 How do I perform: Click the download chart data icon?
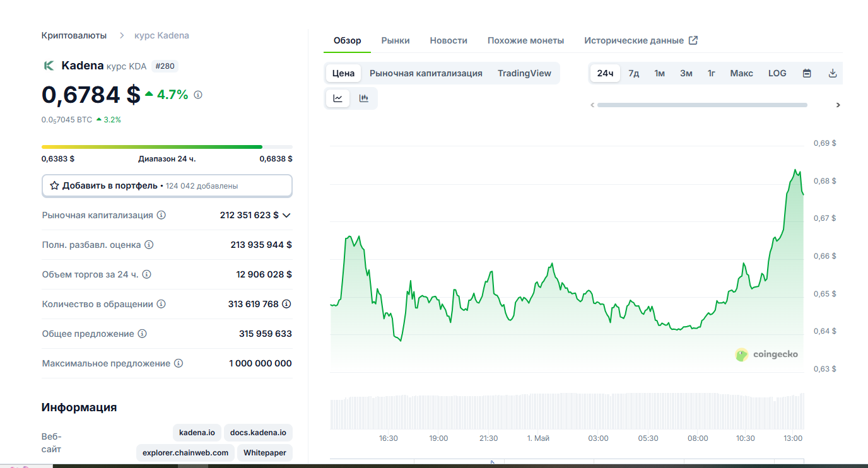(x=833, y=73)
